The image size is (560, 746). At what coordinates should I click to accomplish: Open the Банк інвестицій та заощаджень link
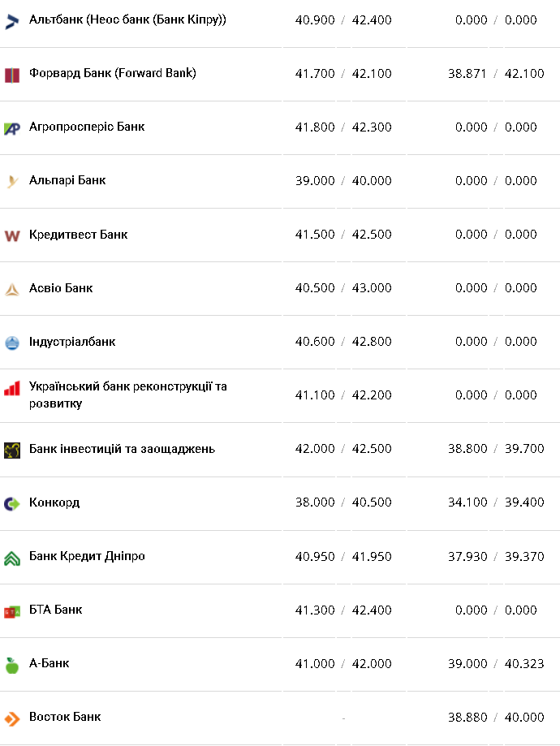122,448
